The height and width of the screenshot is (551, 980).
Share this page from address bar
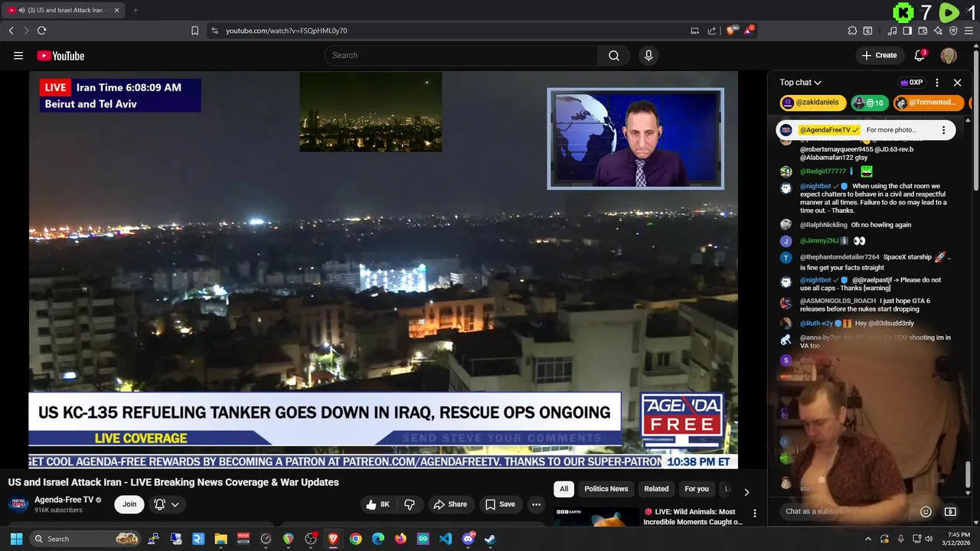(x=712, y=31)
